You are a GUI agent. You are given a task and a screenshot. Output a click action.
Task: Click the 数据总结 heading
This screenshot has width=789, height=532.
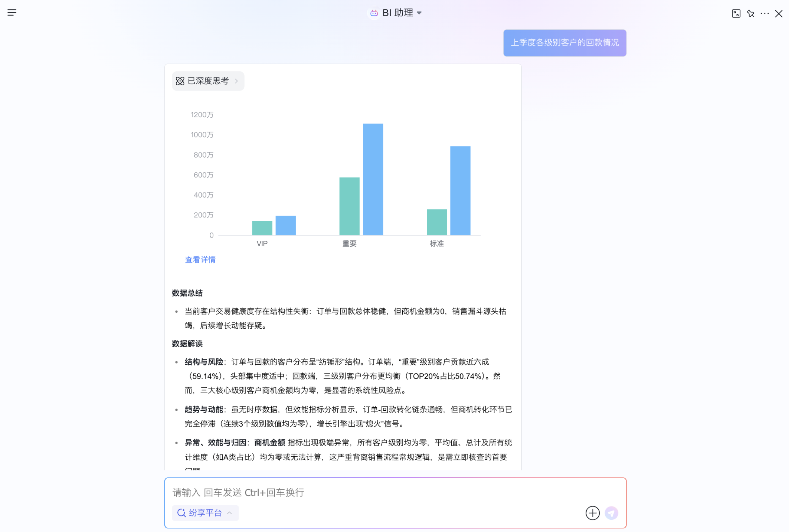pyautogui.click(x=187, y=293)
